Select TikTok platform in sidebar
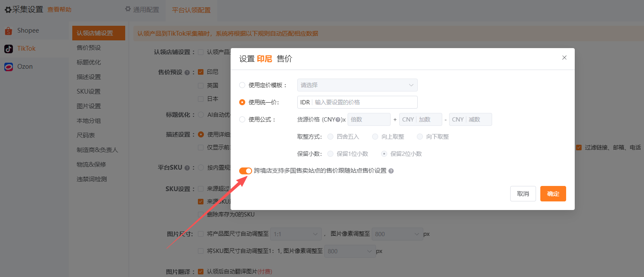 tap(34, 49)
